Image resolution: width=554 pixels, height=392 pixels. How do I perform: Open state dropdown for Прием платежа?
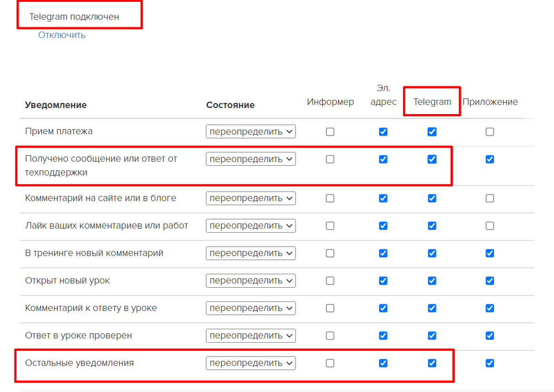(251, 132)
